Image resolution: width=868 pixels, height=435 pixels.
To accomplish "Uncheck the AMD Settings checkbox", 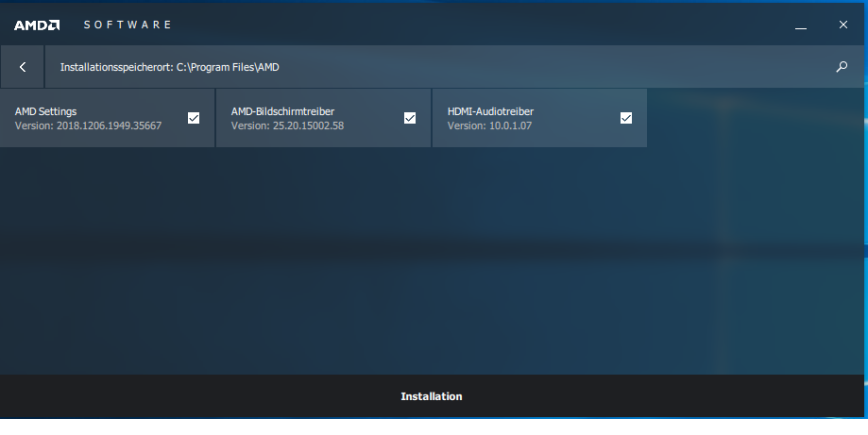I will pos(194,118).
